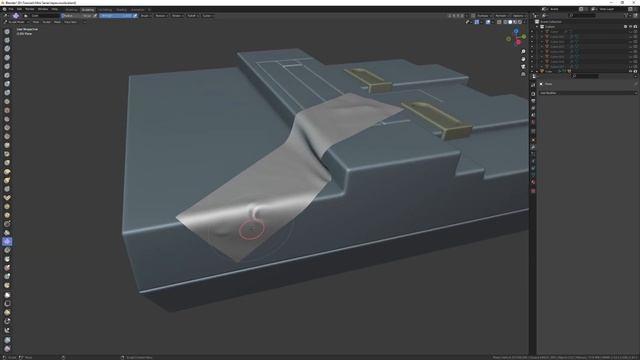Screen dimensions: 640x360
Task: Select the Grab brush tool
Action: 7,163
